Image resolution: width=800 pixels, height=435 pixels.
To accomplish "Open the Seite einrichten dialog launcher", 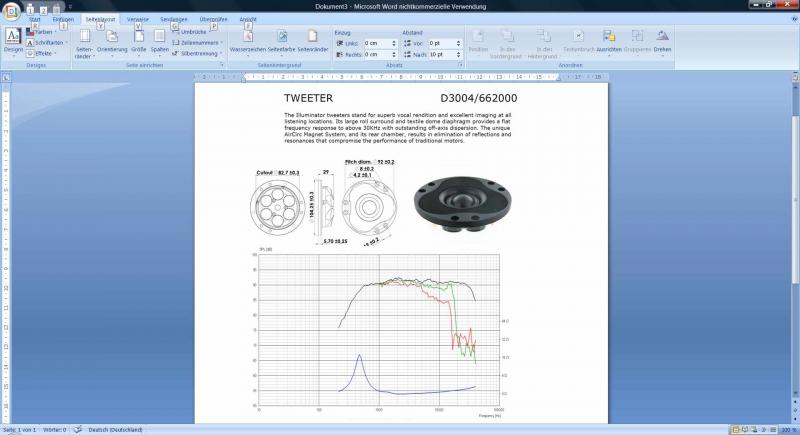I will coord(222,65).
